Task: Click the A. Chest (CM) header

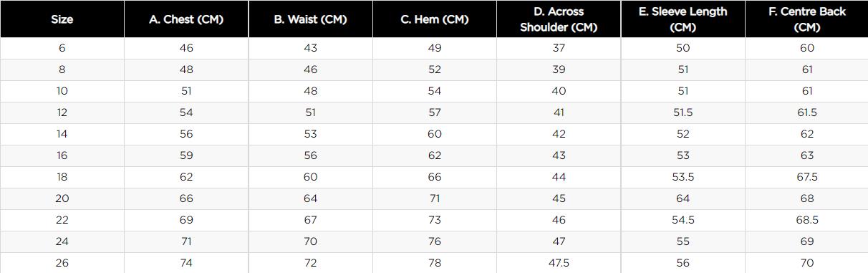Action: [x=186, y=19]
